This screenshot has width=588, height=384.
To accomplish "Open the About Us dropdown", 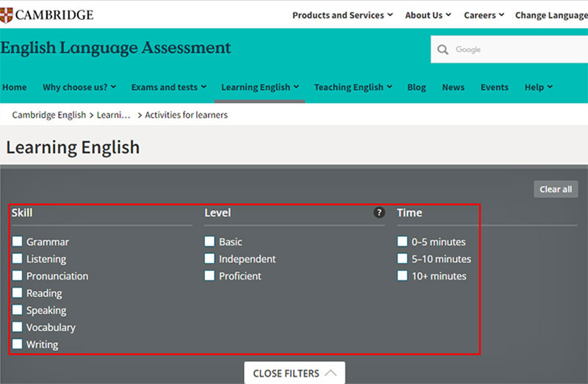I will coord(428,15).
